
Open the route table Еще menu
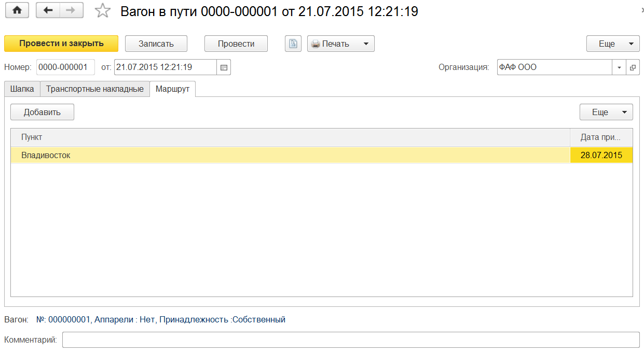pyautogui.click(x=606, y=112)
